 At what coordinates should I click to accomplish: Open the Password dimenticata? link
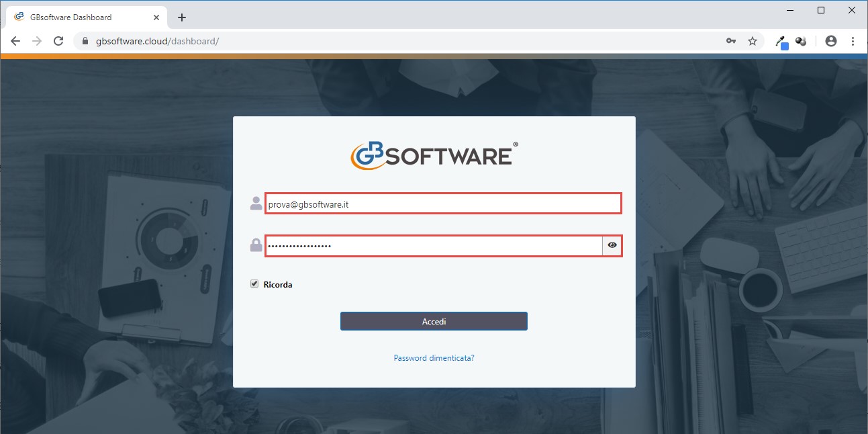(x=434, y=358)
